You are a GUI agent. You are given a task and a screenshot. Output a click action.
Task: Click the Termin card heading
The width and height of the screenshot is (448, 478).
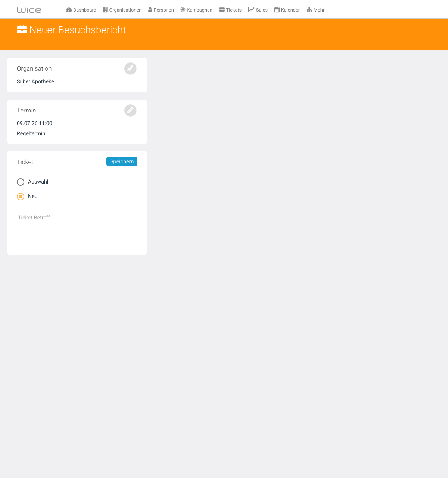(x=27, y=110)
